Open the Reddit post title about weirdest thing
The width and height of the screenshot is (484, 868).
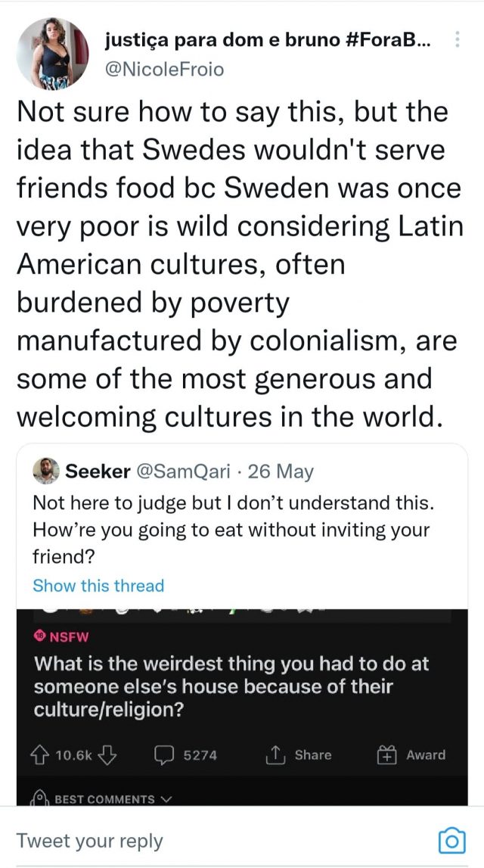pyautogui.click(x=231, y=688)
